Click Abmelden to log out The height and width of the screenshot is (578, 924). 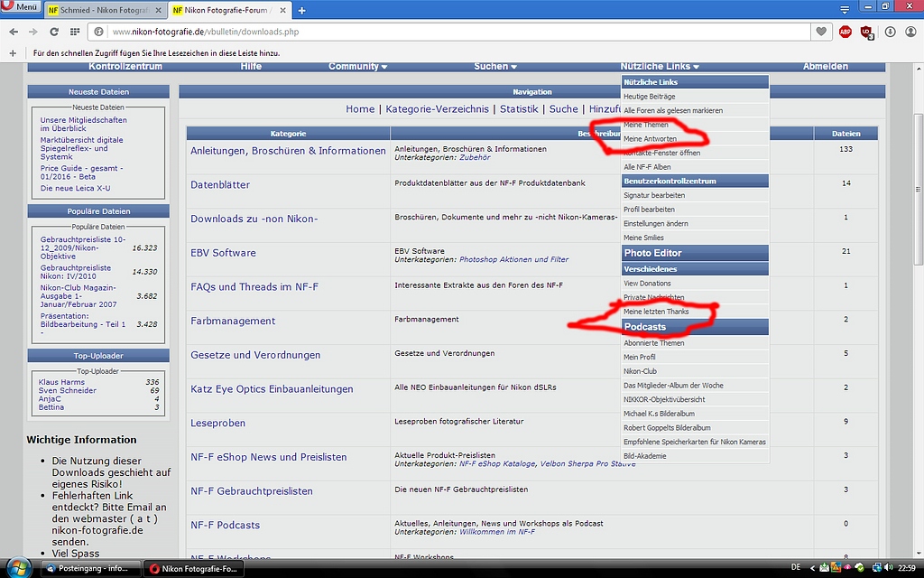[826, 66]
